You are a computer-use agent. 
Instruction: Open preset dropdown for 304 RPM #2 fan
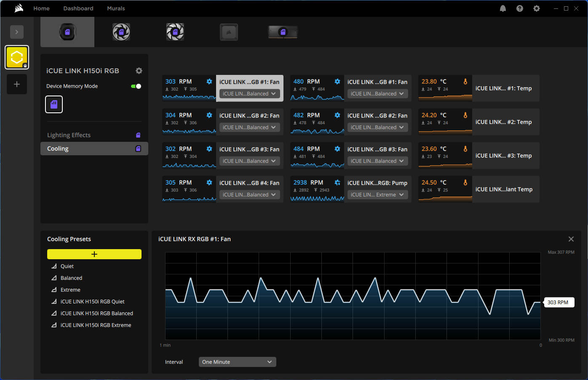coord(249,128)
